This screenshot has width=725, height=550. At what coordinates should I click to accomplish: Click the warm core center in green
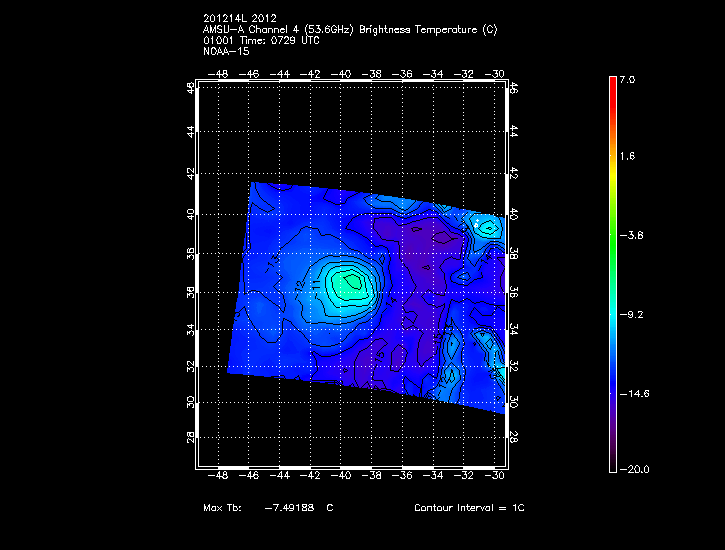pos(345,283)
